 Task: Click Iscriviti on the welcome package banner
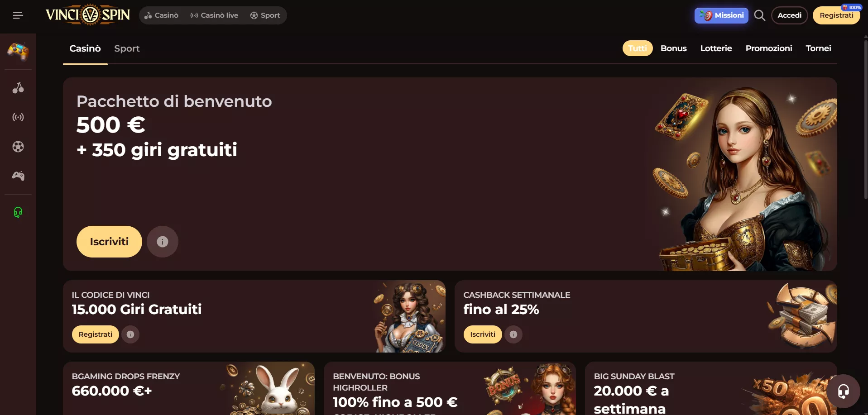click(x=109, y=242)
